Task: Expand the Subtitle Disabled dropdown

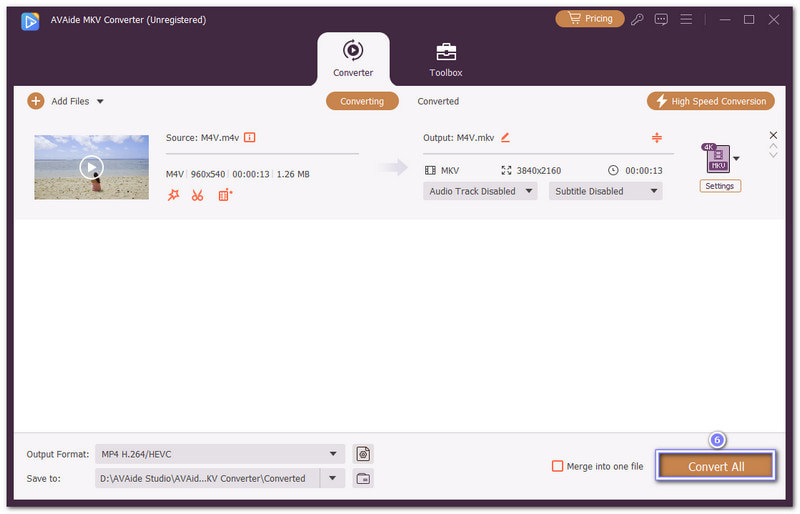Action: click(x=605, y=191)
